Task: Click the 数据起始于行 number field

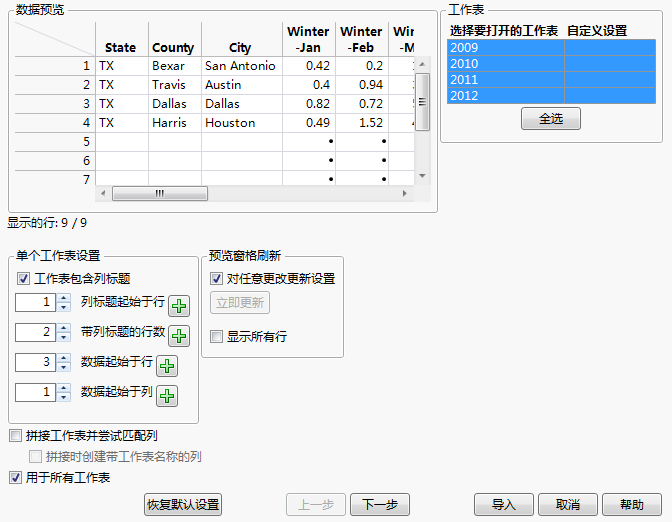Action: (x=35, y=362)
